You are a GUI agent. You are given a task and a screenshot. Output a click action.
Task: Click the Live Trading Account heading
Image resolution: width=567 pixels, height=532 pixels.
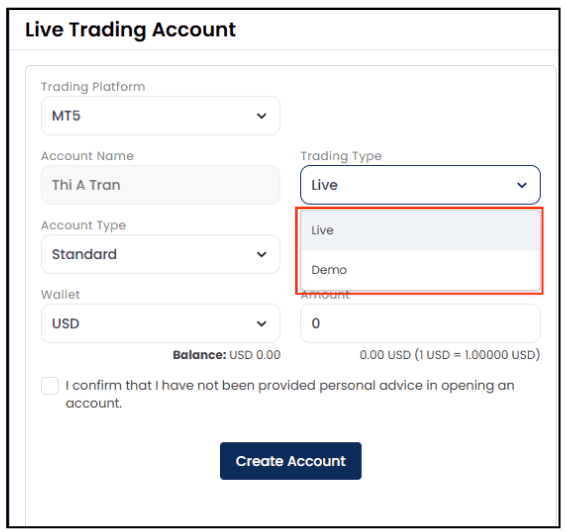(130, 30)
